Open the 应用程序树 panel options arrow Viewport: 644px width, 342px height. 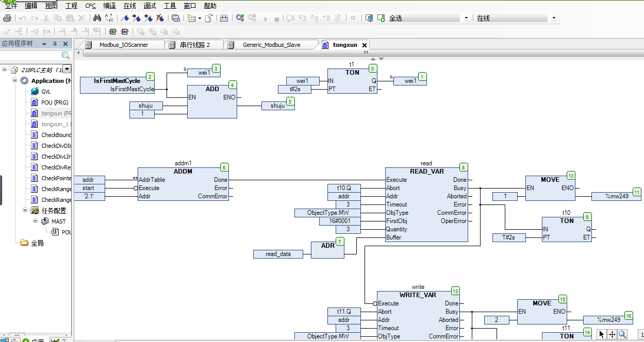44,44
